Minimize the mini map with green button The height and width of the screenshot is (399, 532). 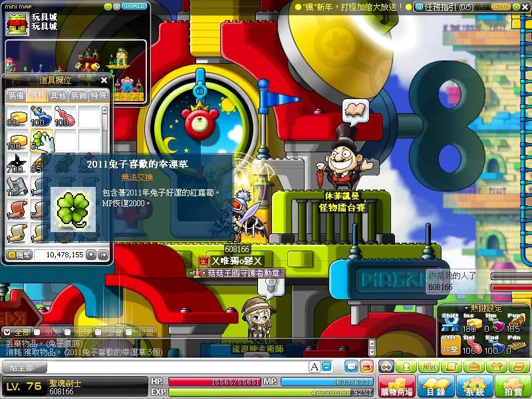pos(108,7)
